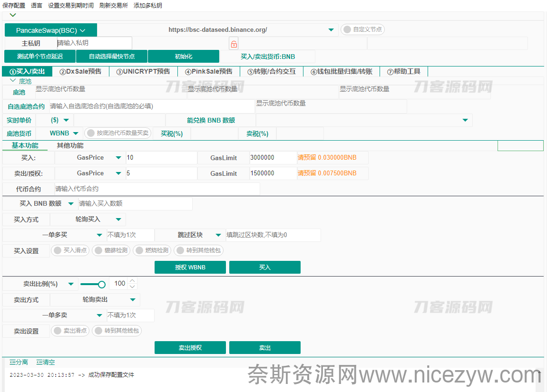547x392 pixels.
Task: Click the skip block count input
Action: pyautogui.click(x=273, y=235)
